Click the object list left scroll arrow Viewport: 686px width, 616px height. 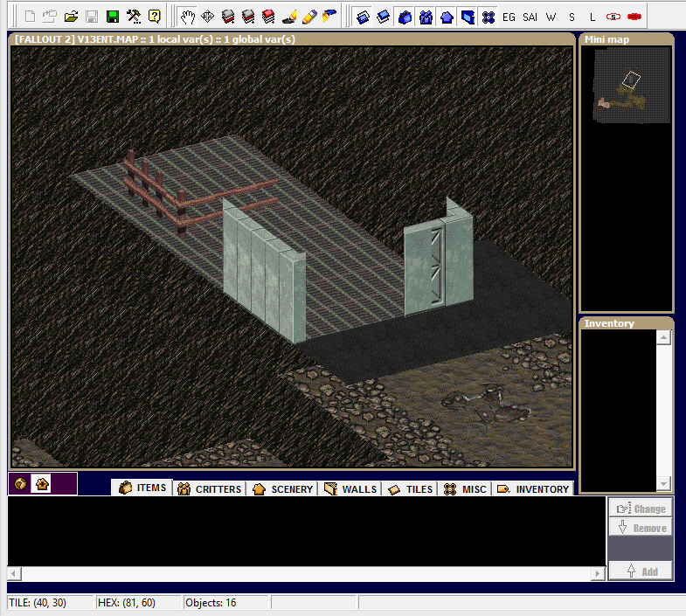coord(14,573)
